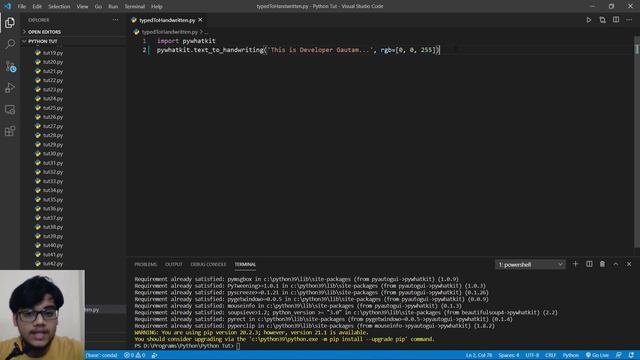
Task: Open tut28.py in the explorer
Action: [53, 135]
